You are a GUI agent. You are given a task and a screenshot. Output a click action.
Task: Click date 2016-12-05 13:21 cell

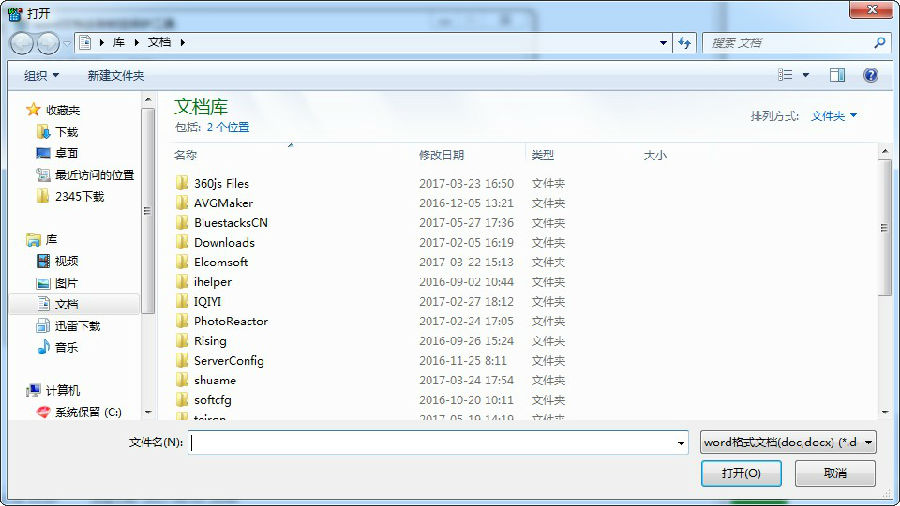click(466, 203)
